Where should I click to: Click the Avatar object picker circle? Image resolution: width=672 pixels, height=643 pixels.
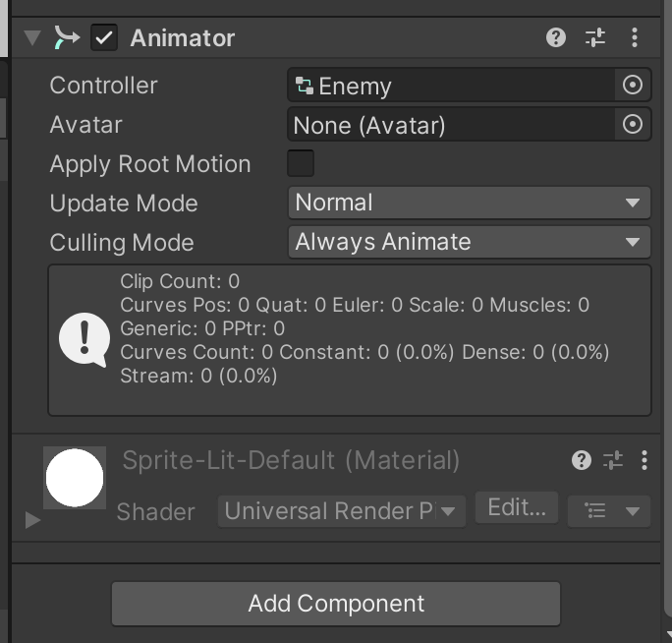pyautogui.click(x=633, y=125)
